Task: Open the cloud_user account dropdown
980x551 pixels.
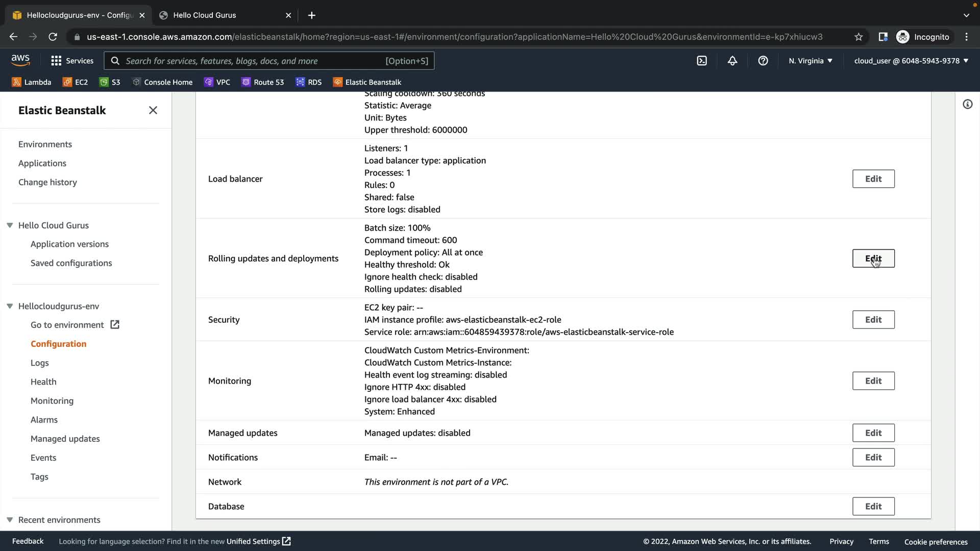Action: 911,61
